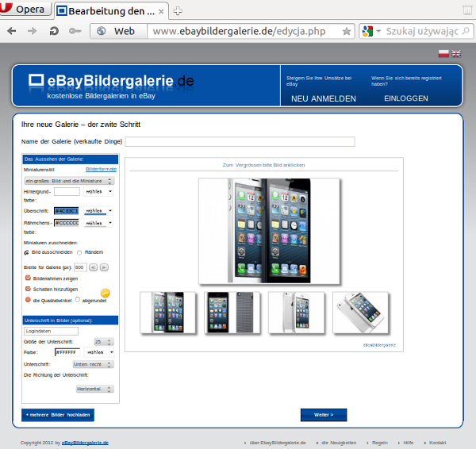The height and width of the screenshot is (449, 476).
Task: Open the Opera menu button
Action: pos(25,8)
